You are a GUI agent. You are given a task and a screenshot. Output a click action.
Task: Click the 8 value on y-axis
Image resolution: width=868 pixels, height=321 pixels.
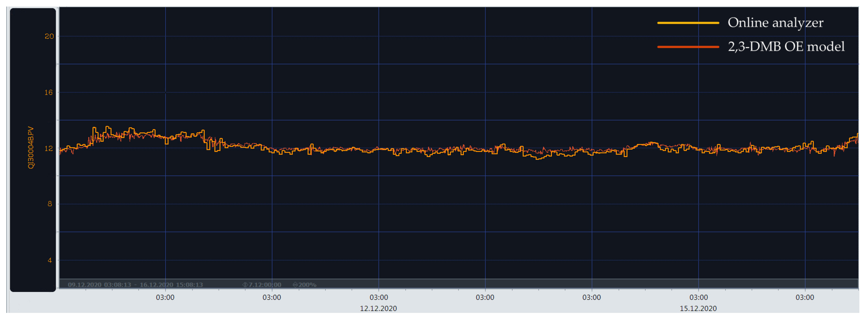click(50, 204)
